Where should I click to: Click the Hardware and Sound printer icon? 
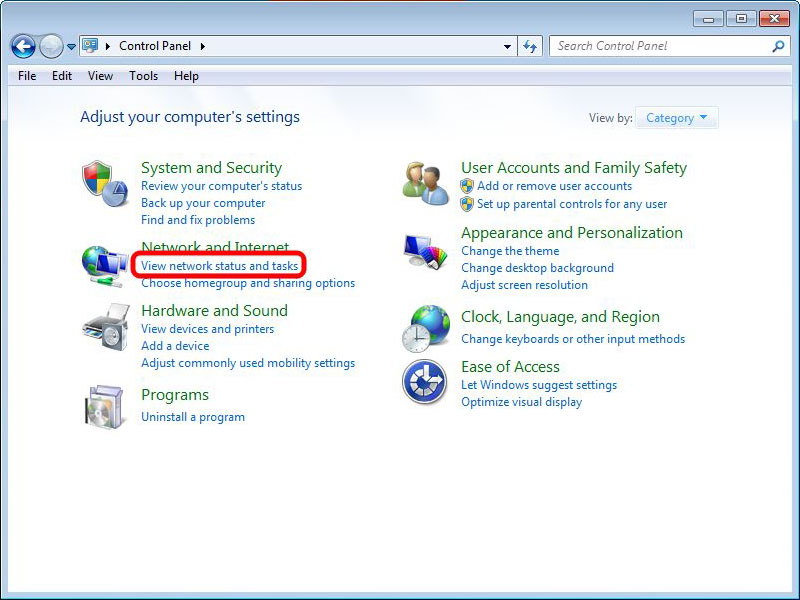105,326
